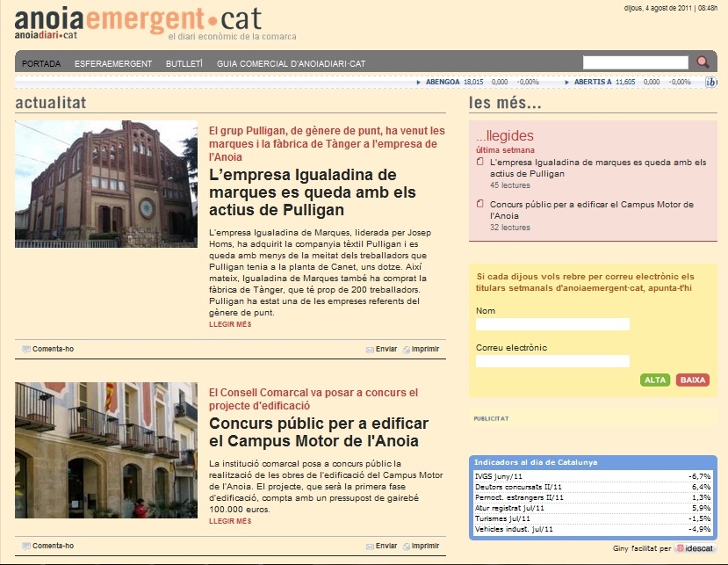
Task: Click the Correu electrònic input field
Action: (552, 361)
